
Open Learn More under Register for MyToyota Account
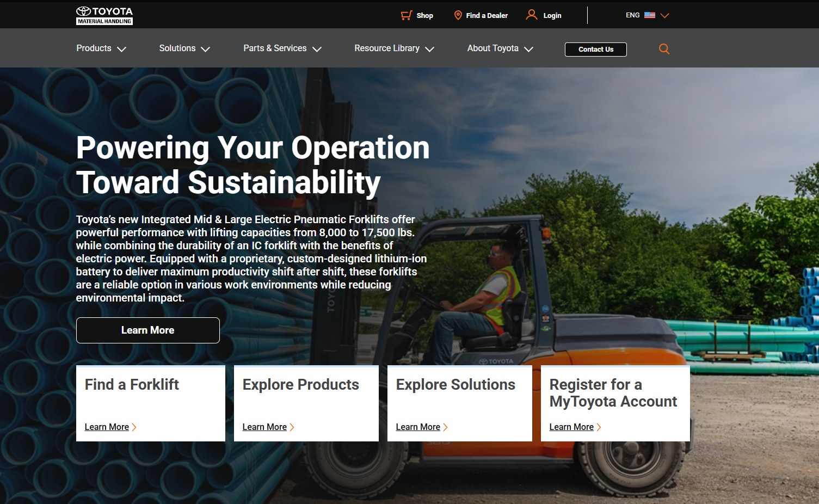coord(571,427)
